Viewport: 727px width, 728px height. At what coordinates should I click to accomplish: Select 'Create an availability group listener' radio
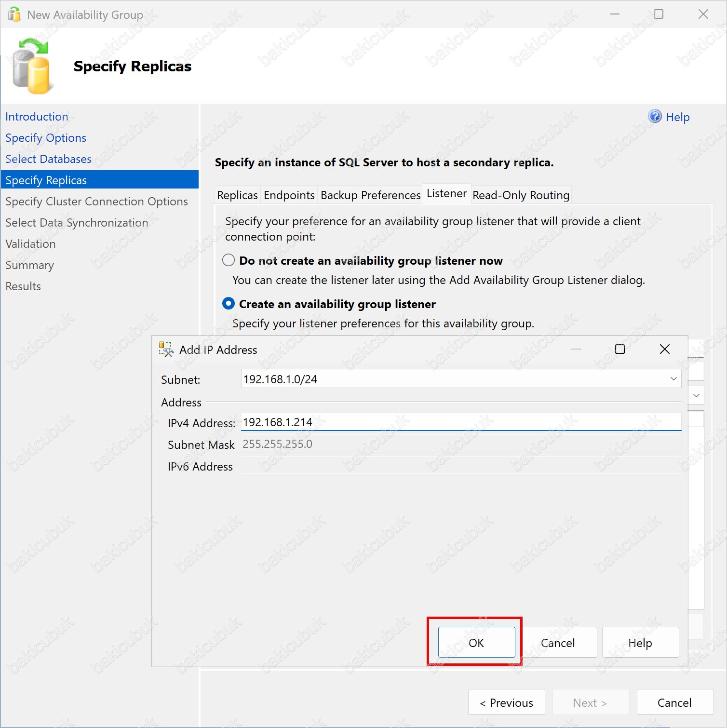(229, 304)
